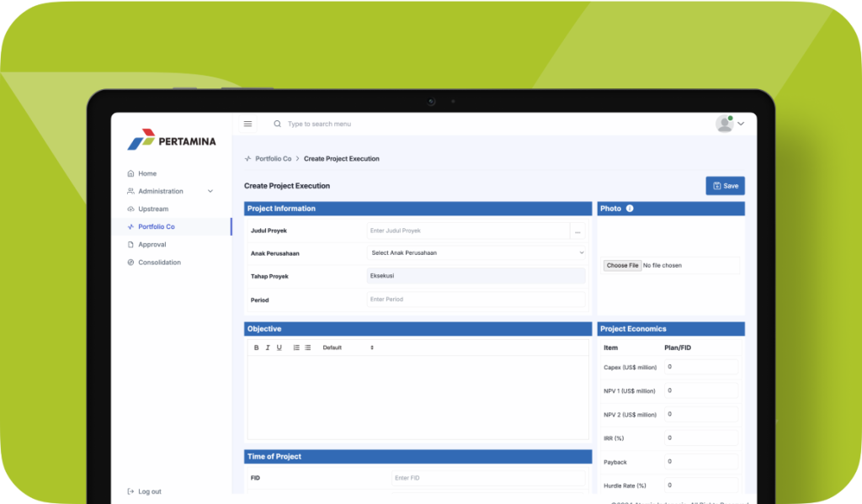Image resolution: width=862 pixels, height=504 pixels.
Task: Navigate to Portfolio Co breadcrumb link
Action: point(274,158)
